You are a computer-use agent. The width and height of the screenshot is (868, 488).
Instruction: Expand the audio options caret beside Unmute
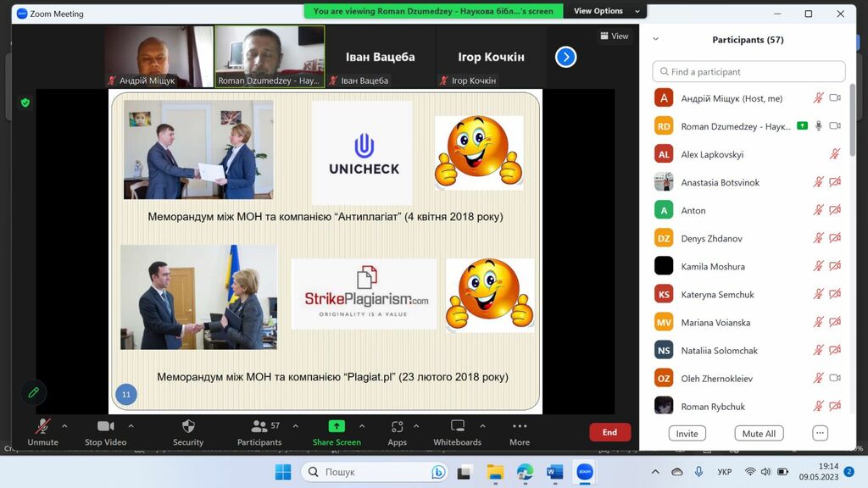click(64, 426)
